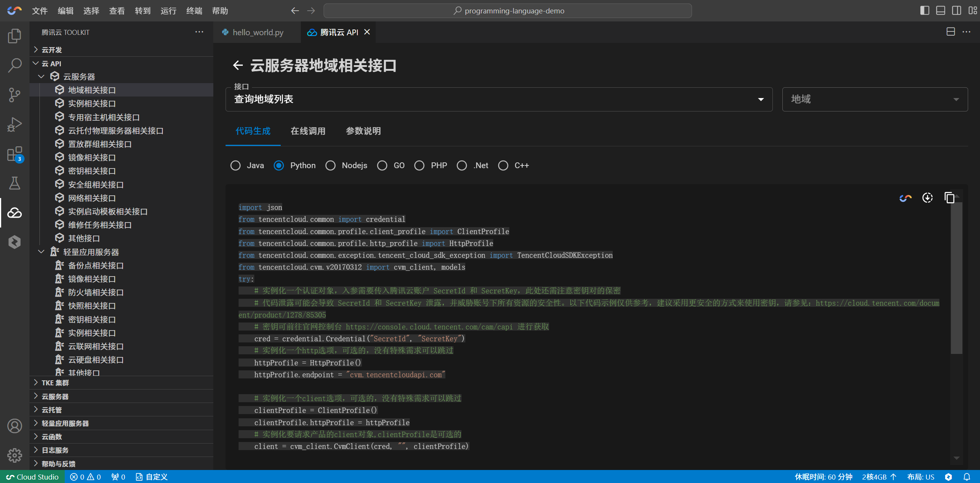The width and height of the screenshot is (980, 483).
Task: Select the C++ radio button
Action: click(x=503, y=165)
